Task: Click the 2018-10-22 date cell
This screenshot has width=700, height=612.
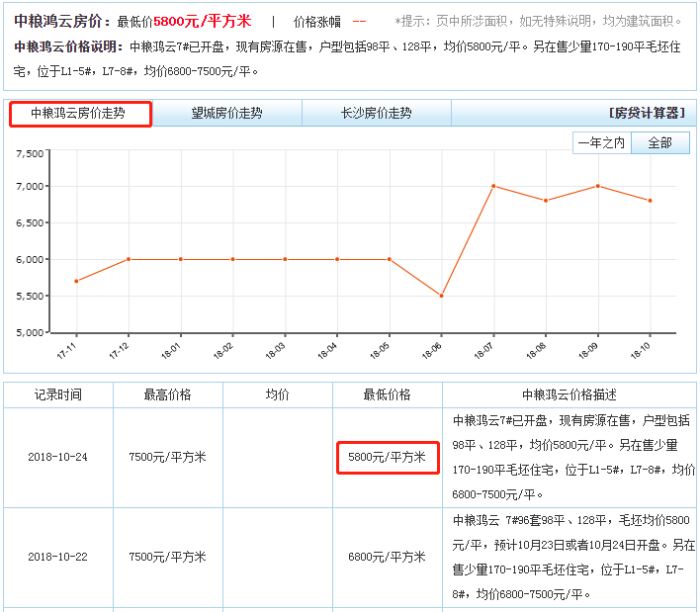Action: pyautogui.click(x=58, y=557)
